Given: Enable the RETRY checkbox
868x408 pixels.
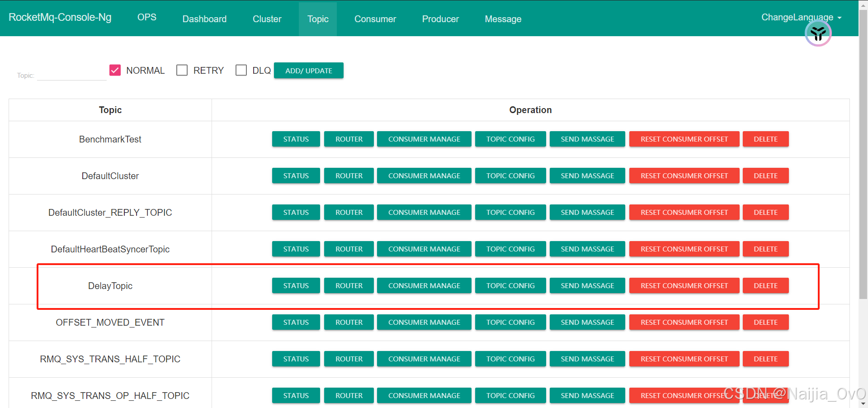Looking at the screenshot, I should pyautogui.click(x=182, y=70).
